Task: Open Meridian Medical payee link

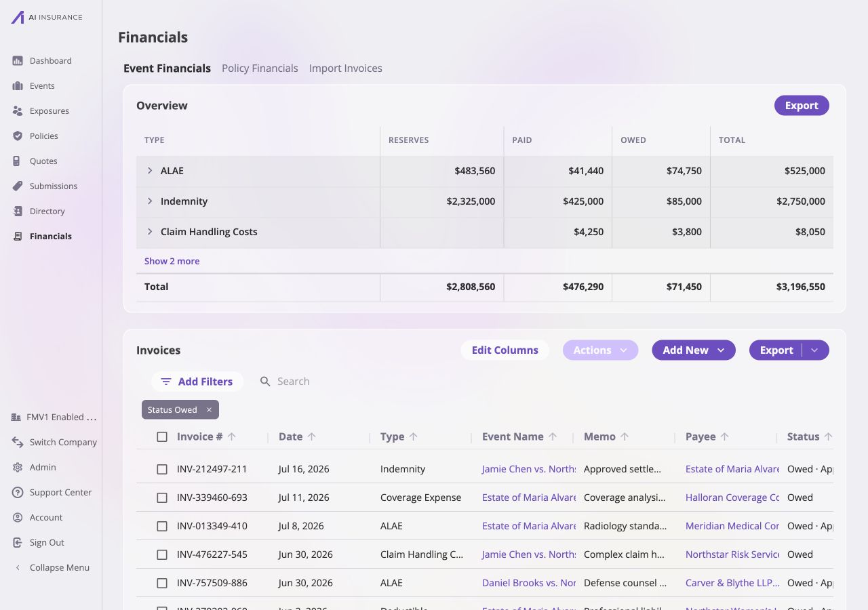Action: coord(732,526)
